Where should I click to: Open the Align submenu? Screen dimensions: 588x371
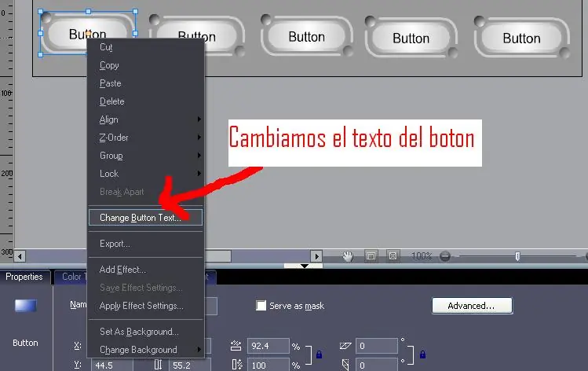tap(147, 119)
